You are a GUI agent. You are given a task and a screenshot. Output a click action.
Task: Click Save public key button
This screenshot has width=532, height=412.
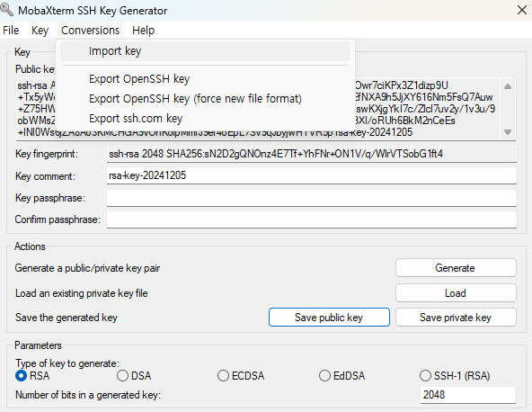pyautogui.click(x=329, y=318)
